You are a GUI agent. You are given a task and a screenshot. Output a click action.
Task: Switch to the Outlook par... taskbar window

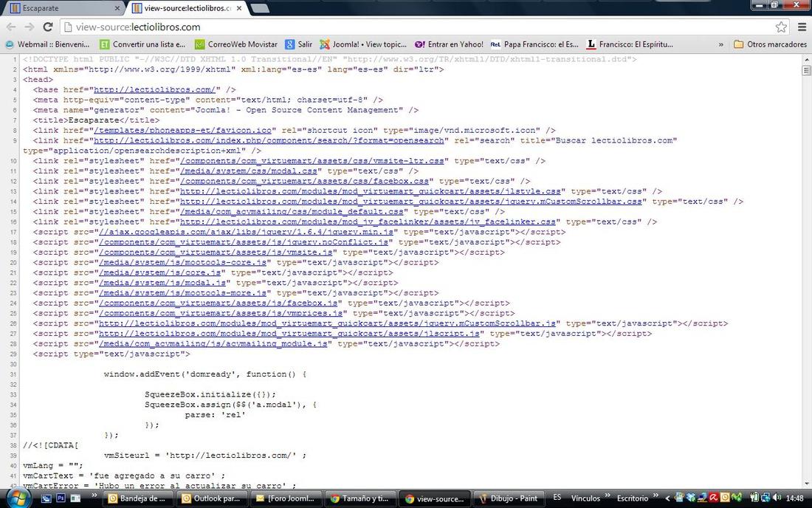coord(213,498)
